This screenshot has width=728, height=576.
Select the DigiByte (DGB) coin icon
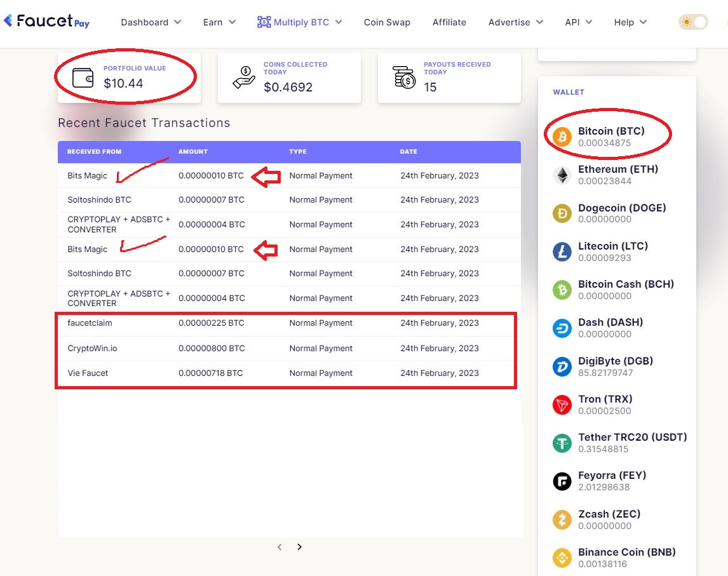tap(562, 366)
